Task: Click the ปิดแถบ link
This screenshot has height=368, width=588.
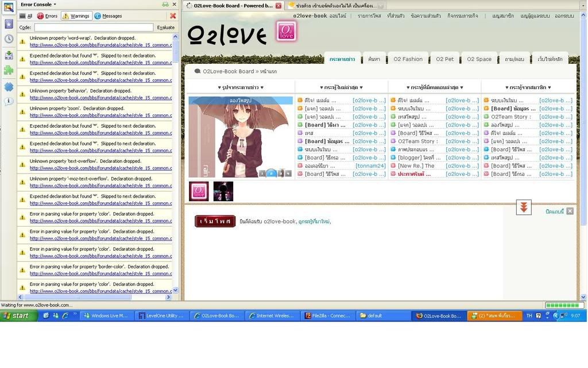Action: click(555, 212)
